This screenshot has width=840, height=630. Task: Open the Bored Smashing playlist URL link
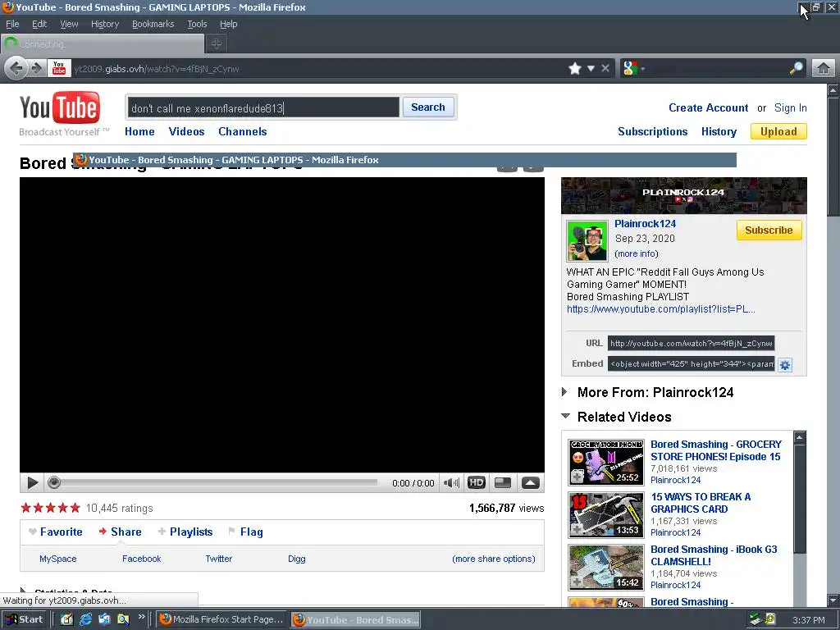(661, 309)
